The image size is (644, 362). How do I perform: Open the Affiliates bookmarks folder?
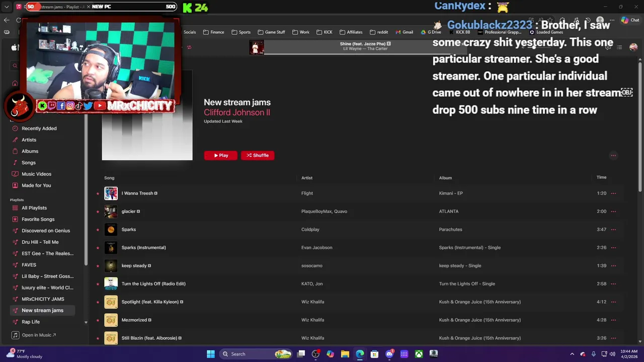coord(351,32)
